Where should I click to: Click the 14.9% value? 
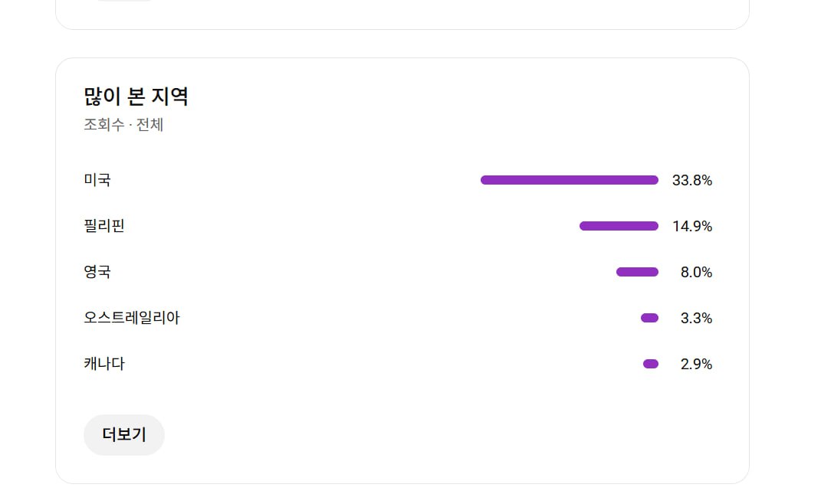[692, 227]
